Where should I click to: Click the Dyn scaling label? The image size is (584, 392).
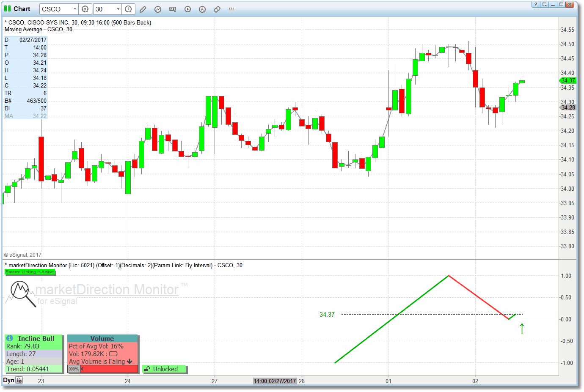pyautogui.click(x=8, y=380)
